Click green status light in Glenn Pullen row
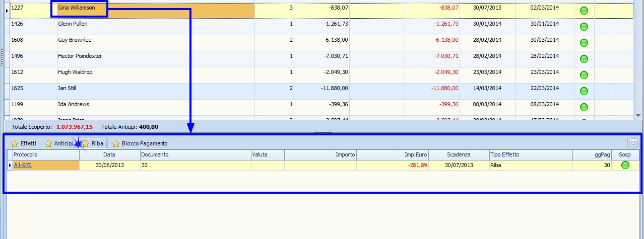Image resolution: width=644 pixels, height=239 pixels. click(584, 27)
